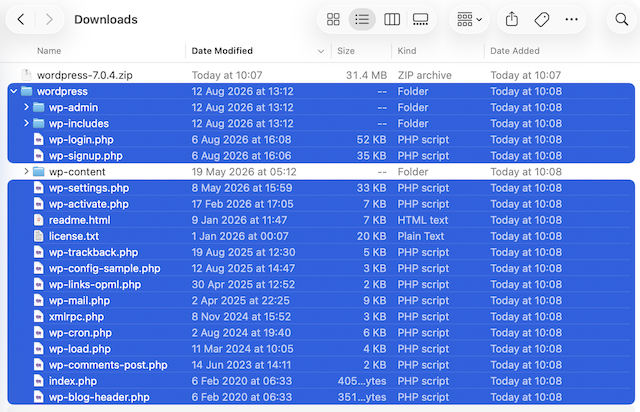
Task: Select the wp-comments-post.php file name
Action: point(108,365)
